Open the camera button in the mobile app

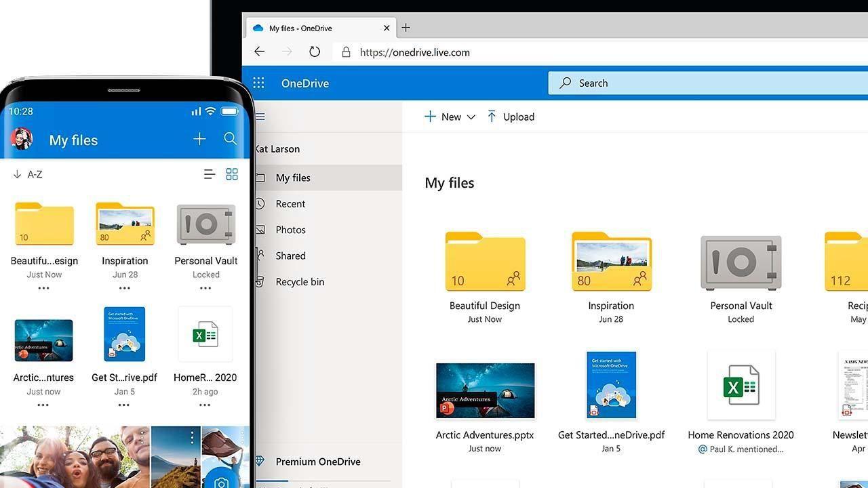[222, 483]
